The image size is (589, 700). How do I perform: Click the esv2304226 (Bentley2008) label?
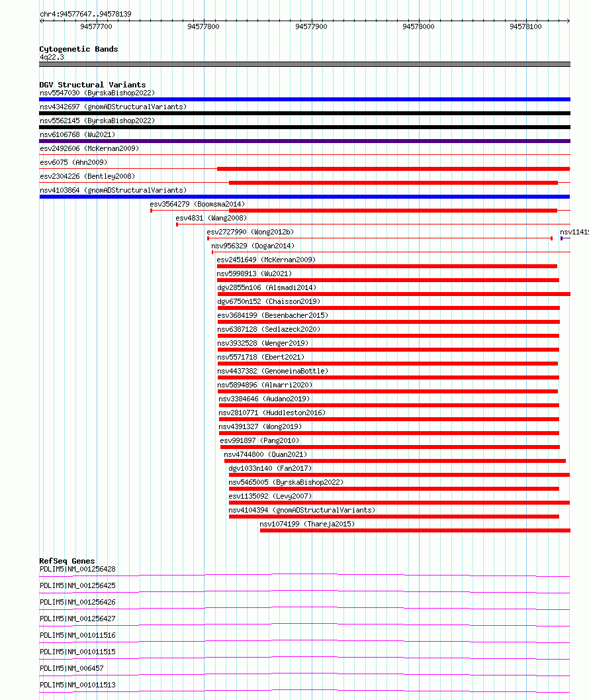tap(87, 176)
